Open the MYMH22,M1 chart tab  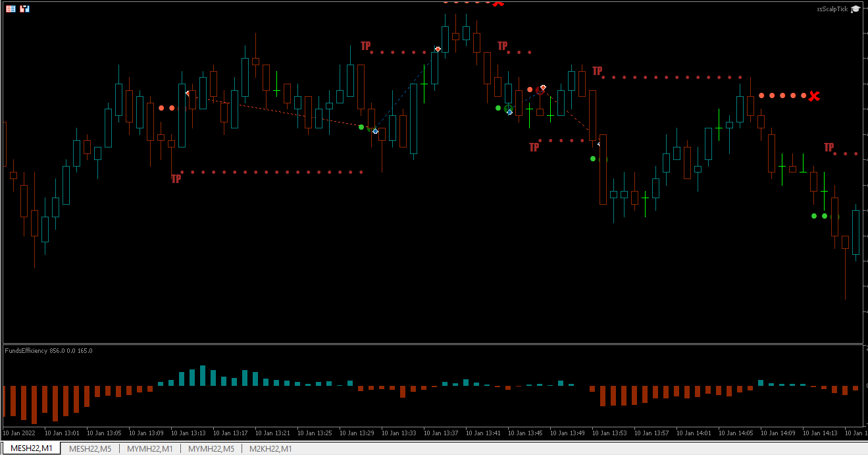(150, 448)
